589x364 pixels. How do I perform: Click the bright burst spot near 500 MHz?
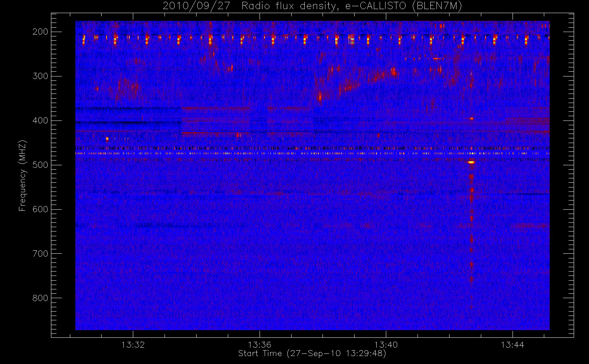coord(471,162)
